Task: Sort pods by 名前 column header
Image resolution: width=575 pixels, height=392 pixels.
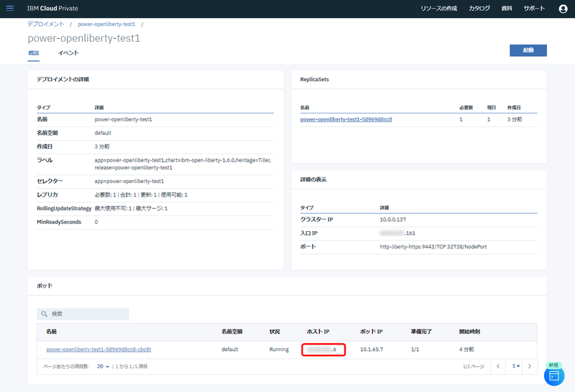Action: [x=51, y=332]
